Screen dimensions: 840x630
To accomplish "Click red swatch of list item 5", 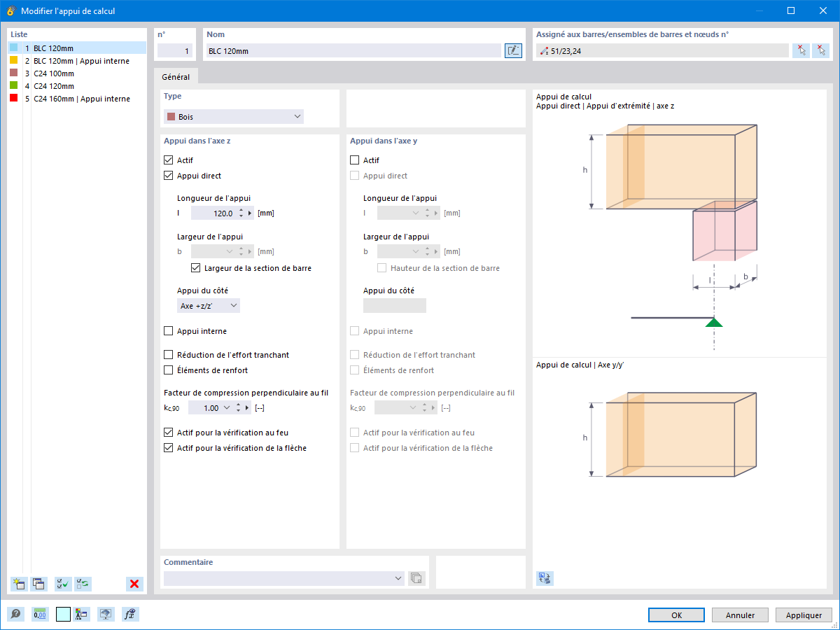I will 14,99.
